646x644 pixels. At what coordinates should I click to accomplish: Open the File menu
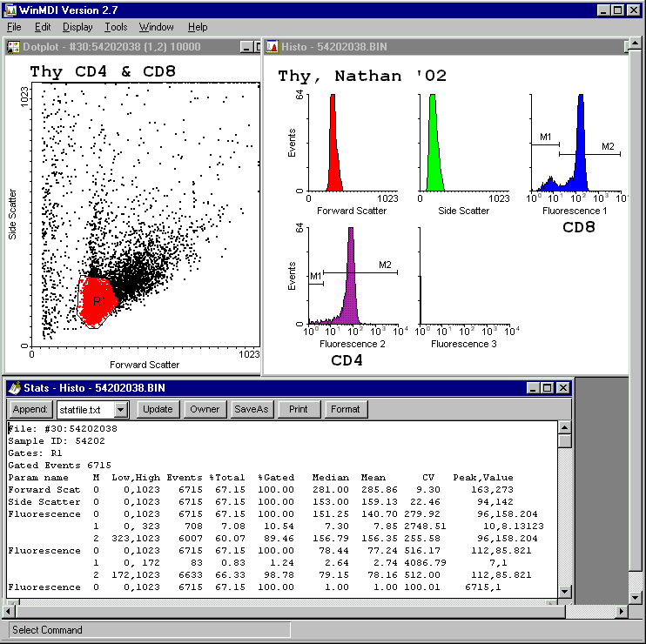14,27
